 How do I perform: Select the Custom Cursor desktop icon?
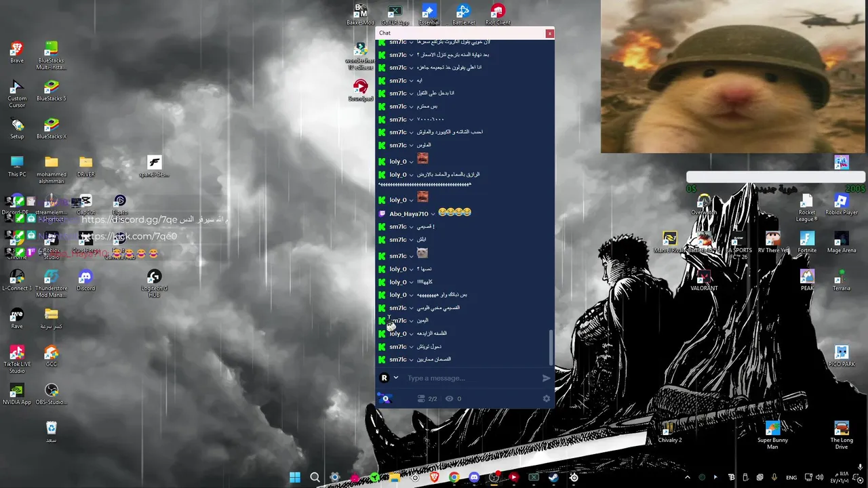coord(17,94)
